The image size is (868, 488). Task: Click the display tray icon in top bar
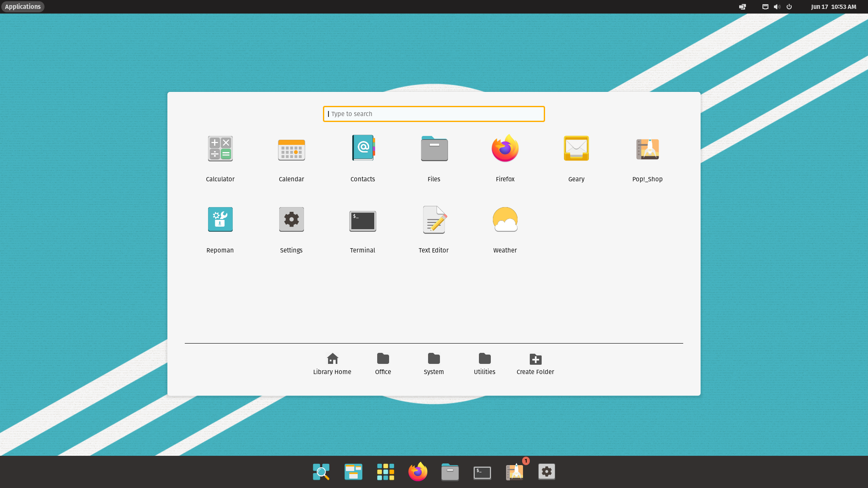click(743, 7)
